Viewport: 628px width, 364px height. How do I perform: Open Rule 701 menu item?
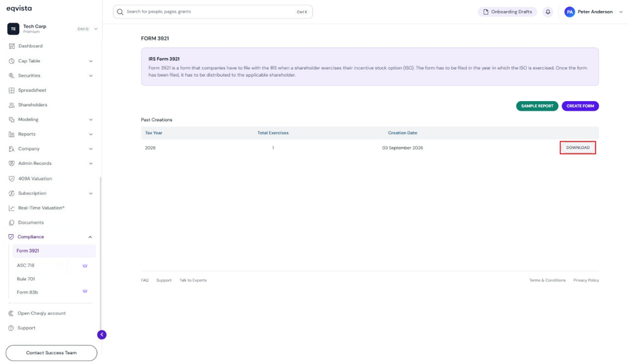(26, 279)
